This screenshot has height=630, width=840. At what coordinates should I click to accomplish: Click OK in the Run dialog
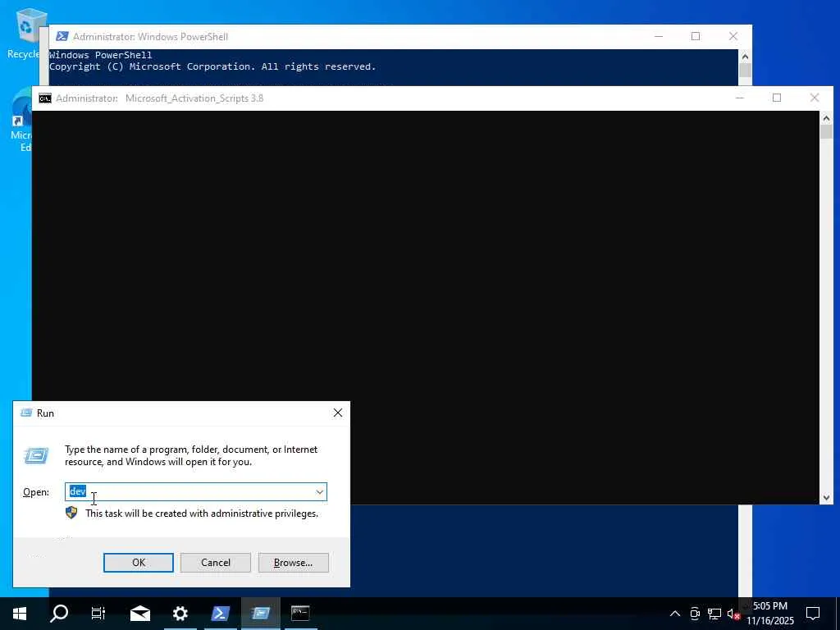coord(138,563)
